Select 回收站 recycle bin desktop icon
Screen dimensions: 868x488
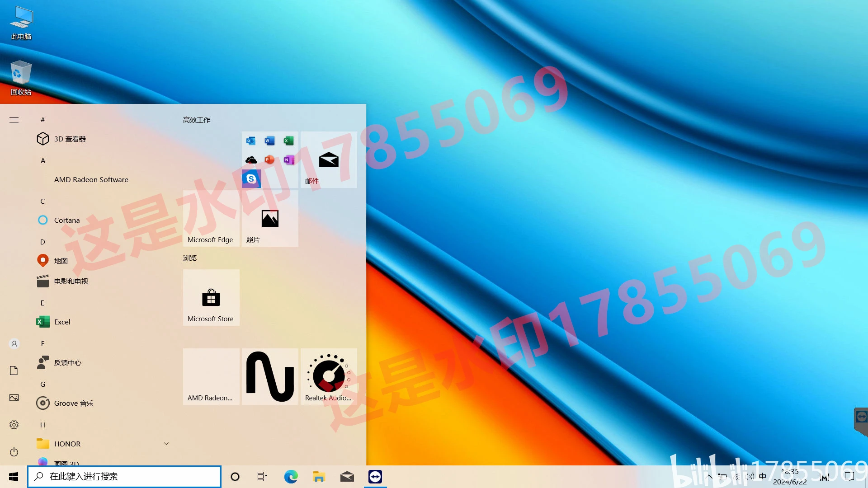[21, 78]
